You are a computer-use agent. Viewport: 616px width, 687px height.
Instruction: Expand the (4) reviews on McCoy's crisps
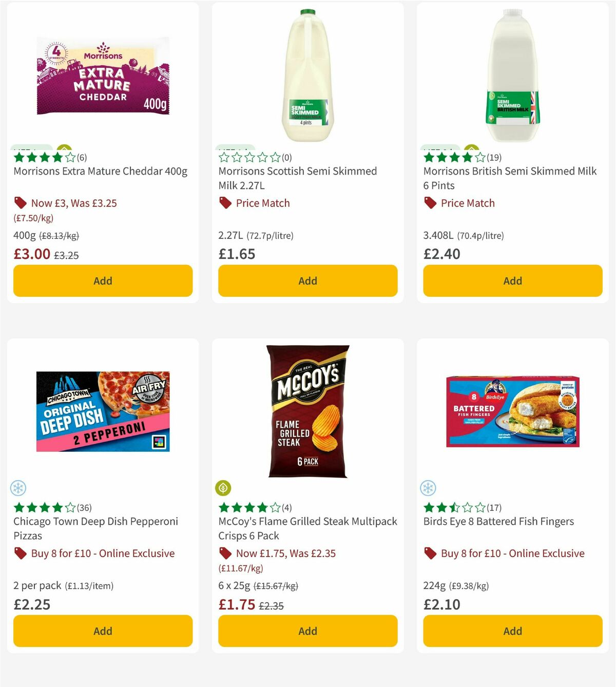point(287,507)
